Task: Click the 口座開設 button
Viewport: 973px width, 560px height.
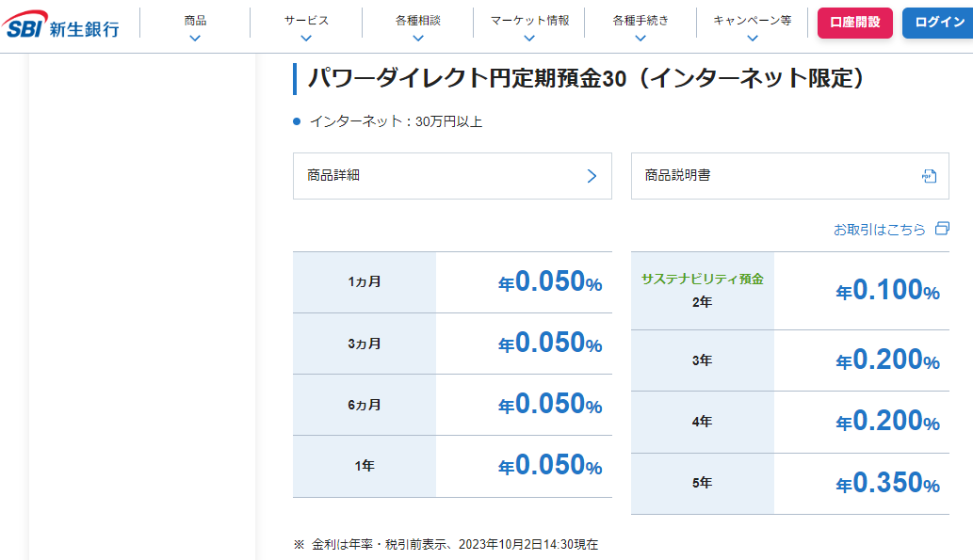Action: click(855, 23)
